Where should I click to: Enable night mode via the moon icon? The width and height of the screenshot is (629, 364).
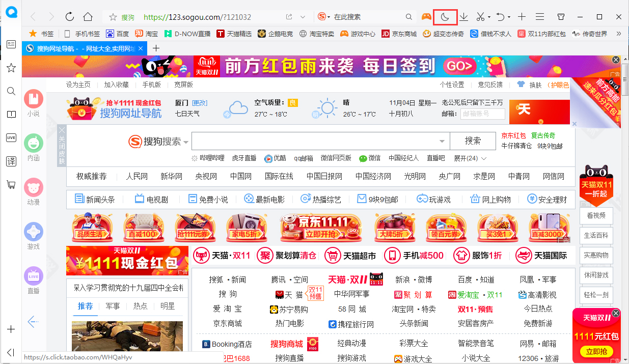tap(445, 16)
